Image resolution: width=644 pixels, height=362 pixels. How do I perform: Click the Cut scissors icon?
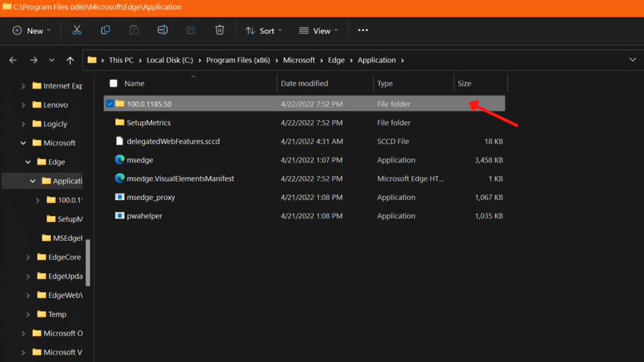77,30
